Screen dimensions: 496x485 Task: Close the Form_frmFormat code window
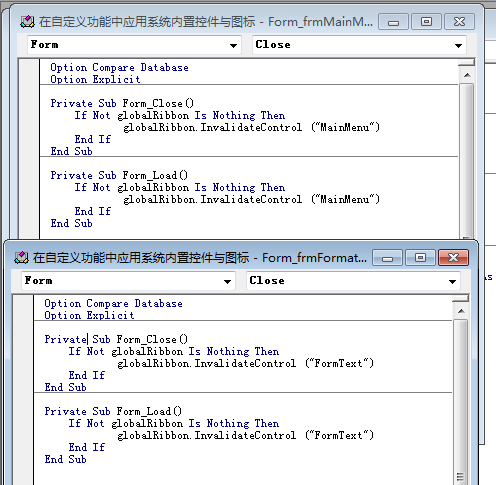(x=453, y=258)
